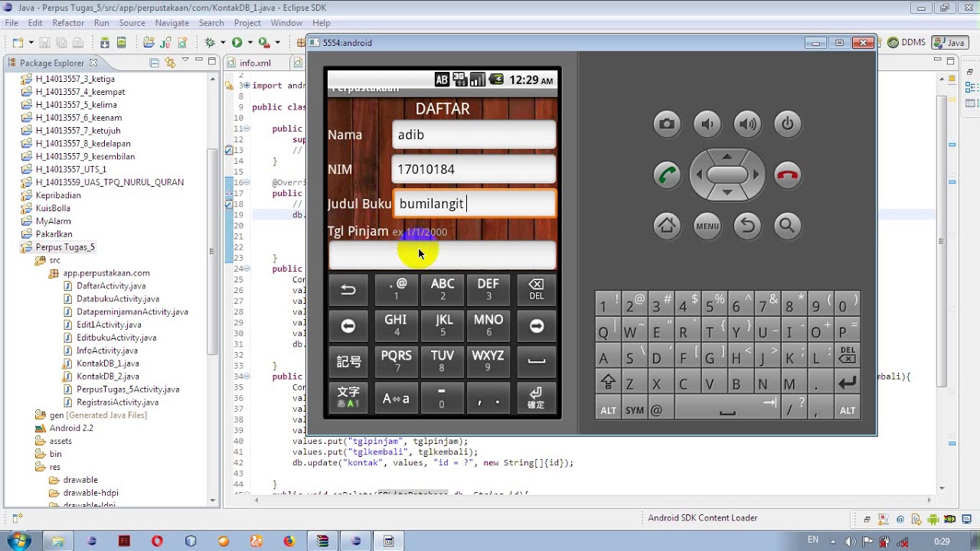
Task: Click the keypad left arrow key
Action: 348,326
